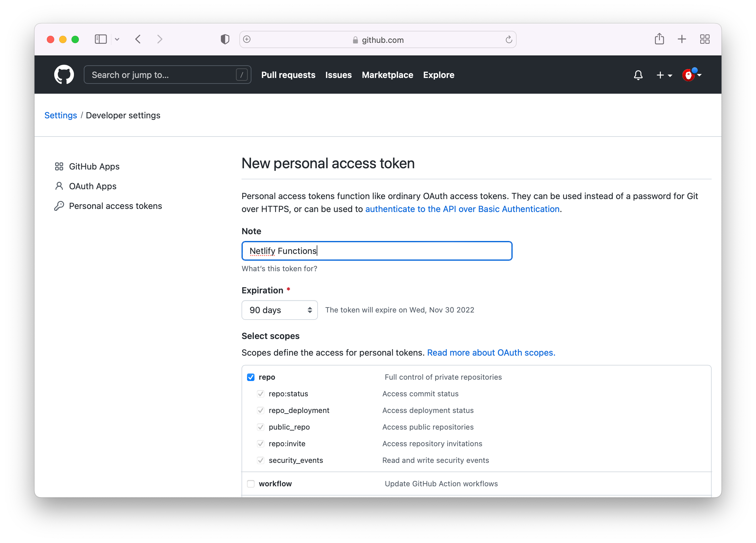Uncheck the repo scope checkbox
The image size is (756, 543).
[x=251, y=377]
